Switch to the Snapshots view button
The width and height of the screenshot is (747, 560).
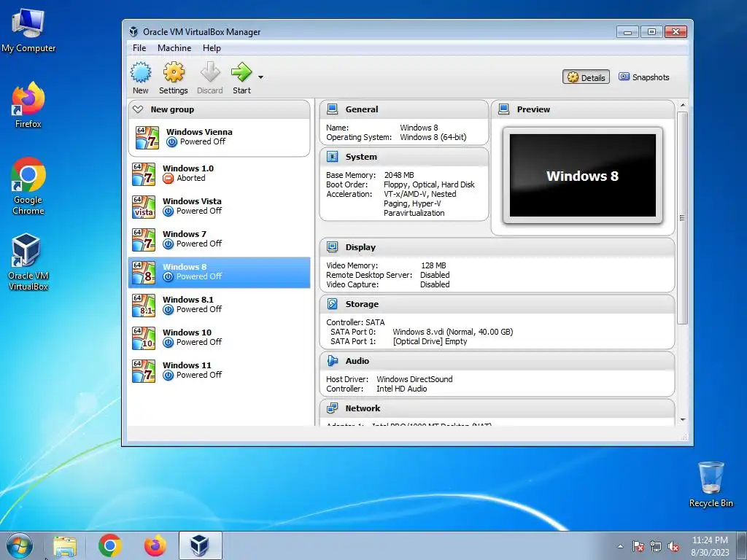[x=643, y=77]
